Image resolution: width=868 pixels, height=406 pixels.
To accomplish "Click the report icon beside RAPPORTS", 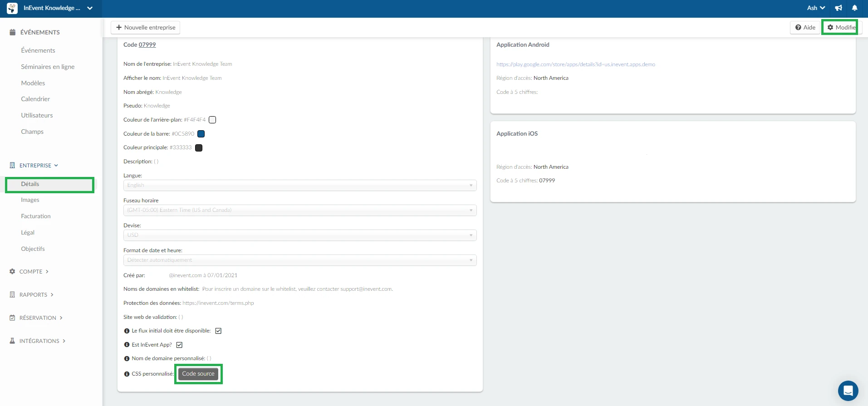I will (x=12, y=295).
